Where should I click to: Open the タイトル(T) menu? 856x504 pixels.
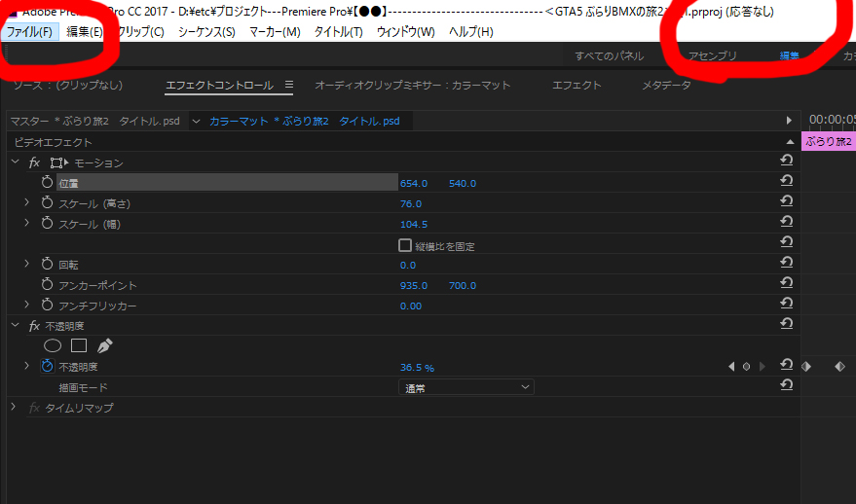[x=339, y=32]
